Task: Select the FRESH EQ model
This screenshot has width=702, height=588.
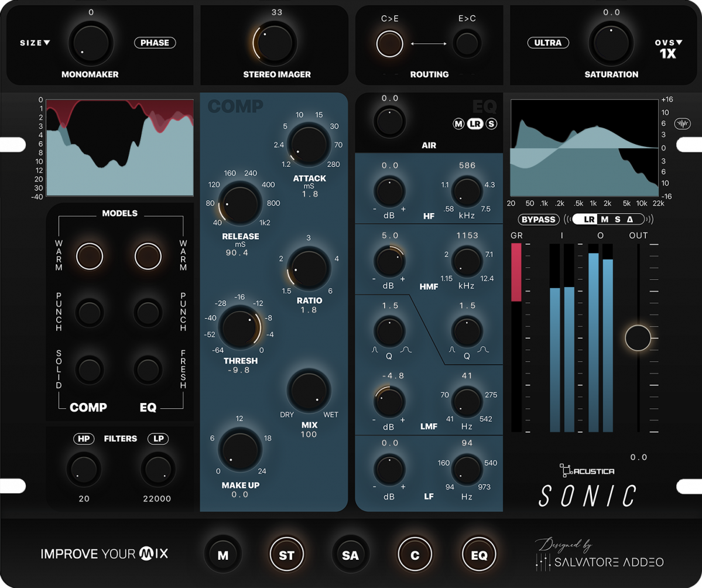Action: click(x=148, y=370)
